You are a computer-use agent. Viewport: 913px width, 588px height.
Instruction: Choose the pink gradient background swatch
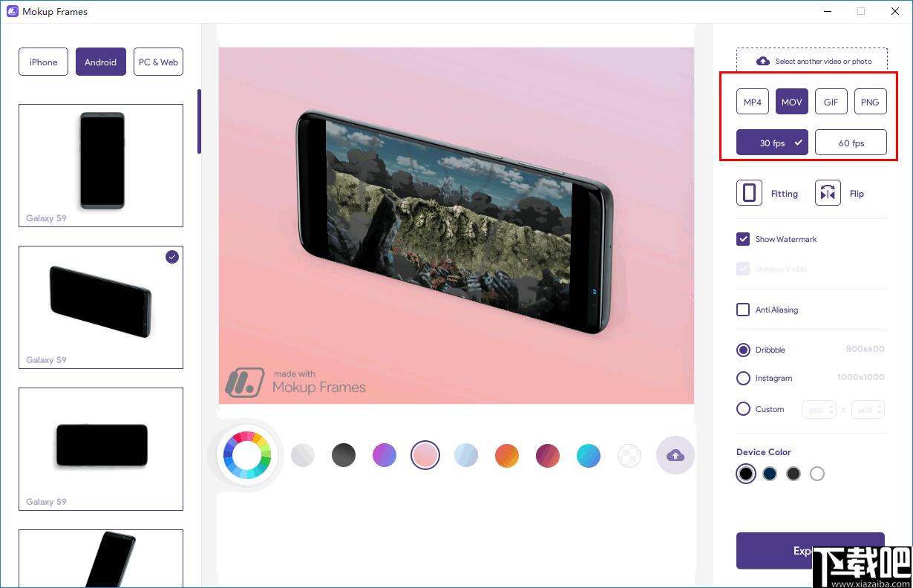425,455
